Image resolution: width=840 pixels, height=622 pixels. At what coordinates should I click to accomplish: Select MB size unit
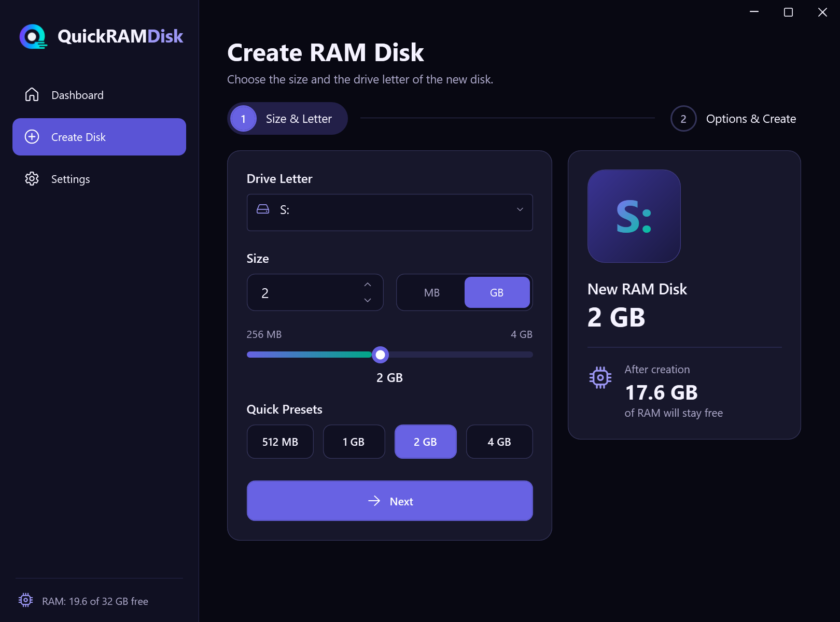click(x=431, y=293)
